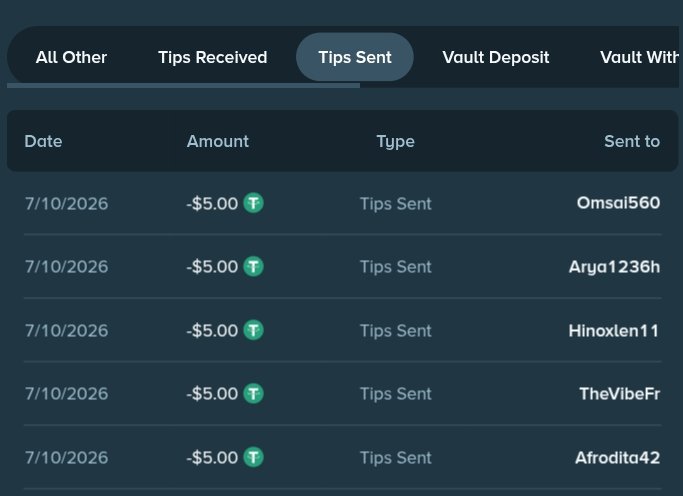Viewport: 683px width, 496px height.
Task: Open Arya1236h user profile link
Action: click(614, 267)
